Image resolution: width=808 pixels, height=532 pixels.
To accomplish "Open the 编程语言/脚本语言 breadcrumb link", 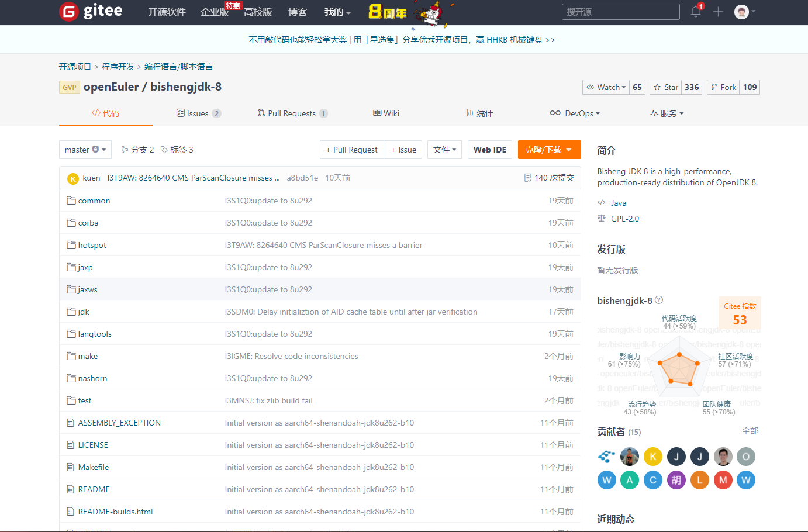I will 179,67.
